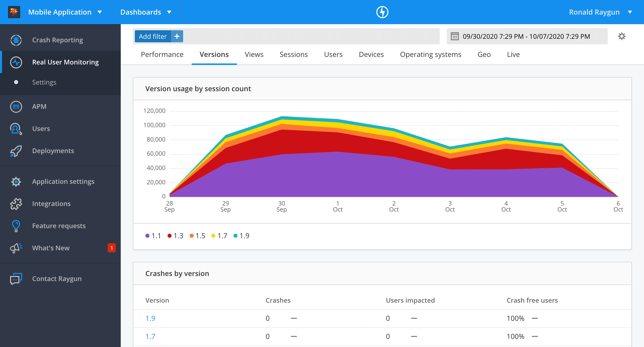The image size is (644, 347).
Task: Expand the Dashboards dropdown
Action: click(x=146, y=12)
